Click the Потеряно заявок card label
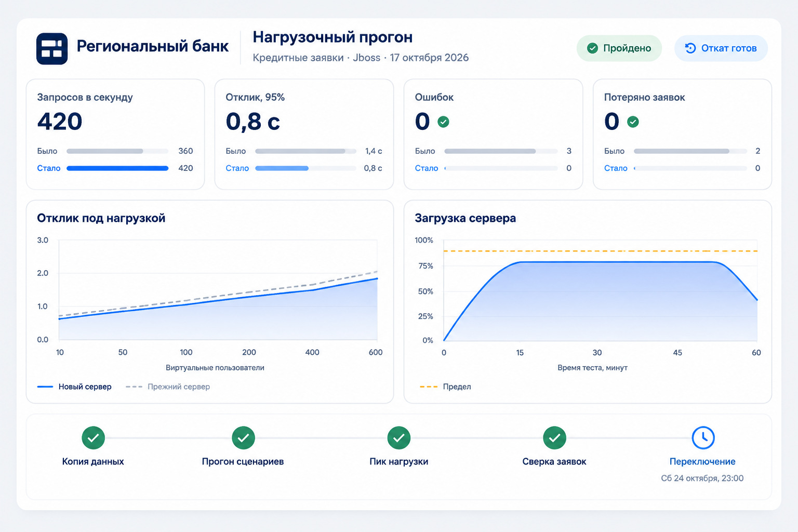The image size is (798, 532). click(x=645, y=97)
